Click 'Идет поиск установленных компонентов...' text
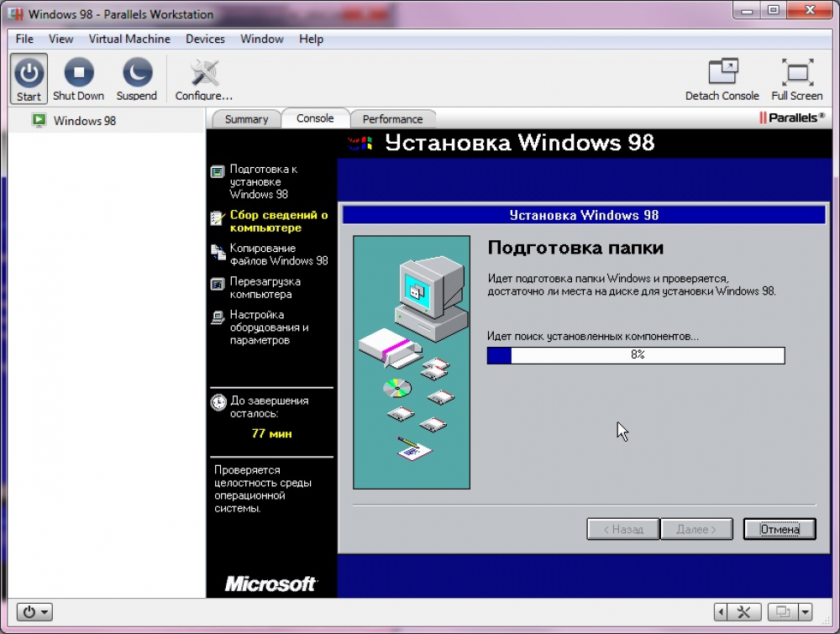Image resolution: width=840 pixels, height=634 pixels. pyautogui.click(x=592, y=336)
